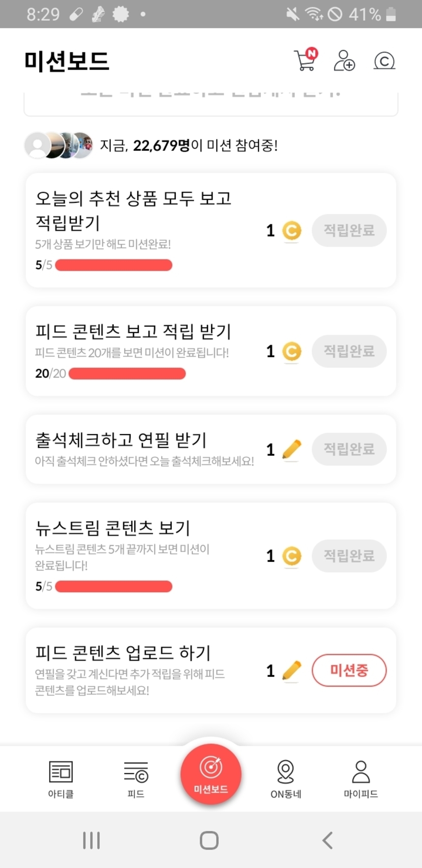422x868 pixels.
Task: Tap pencil icon on 피드 콘텐츠 업로드 하기
Action: point(291,671)
